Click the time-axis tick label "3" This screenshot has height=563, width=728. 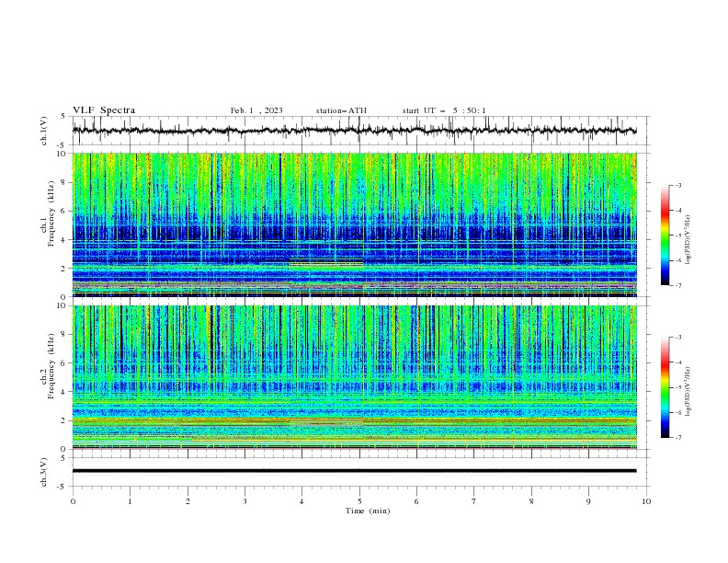point(245,501)
